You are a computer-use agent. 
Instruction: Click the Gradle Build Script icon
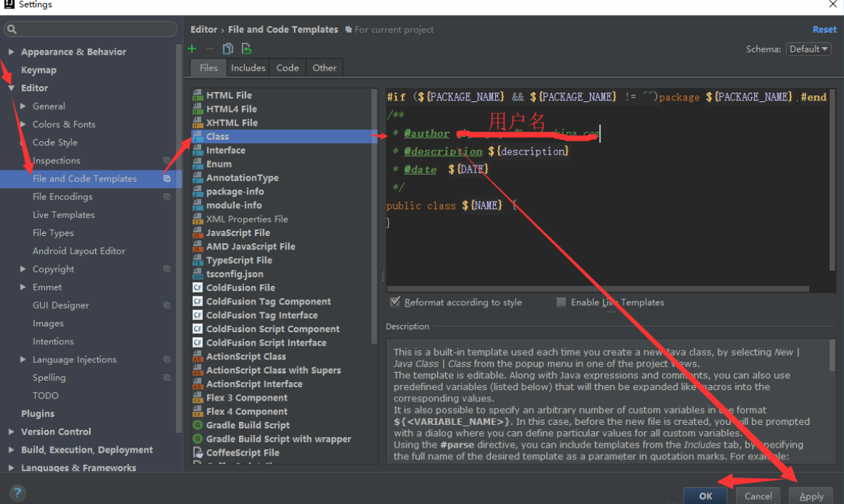[x=198, y=425]
